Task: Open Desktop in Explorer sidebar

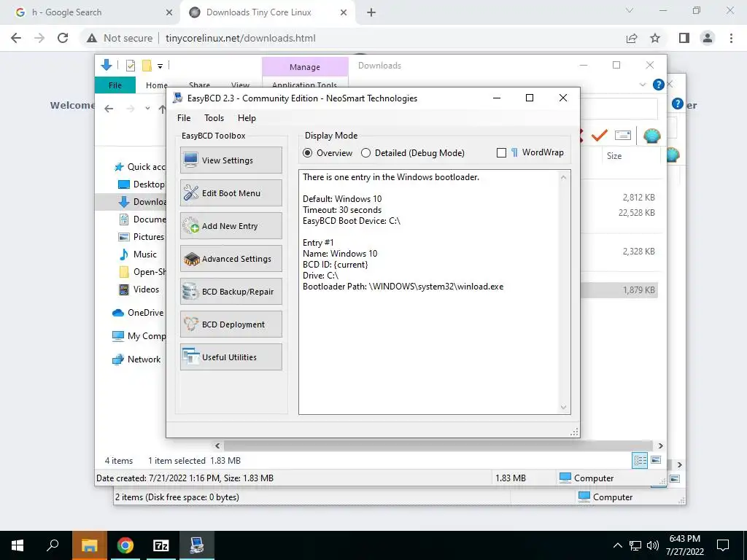Action: [141, 184]
